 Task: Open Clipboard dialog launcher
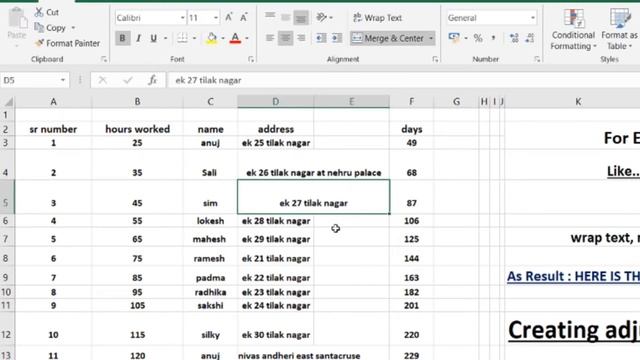104,60
